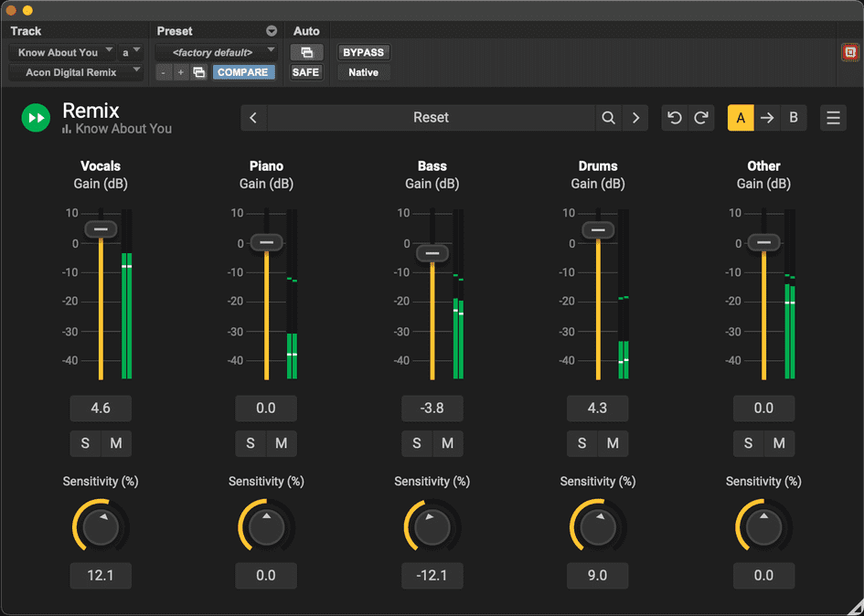Enable SAFE automation mode
This screenshot has width=864, height=616.
[x=305, y=71]
